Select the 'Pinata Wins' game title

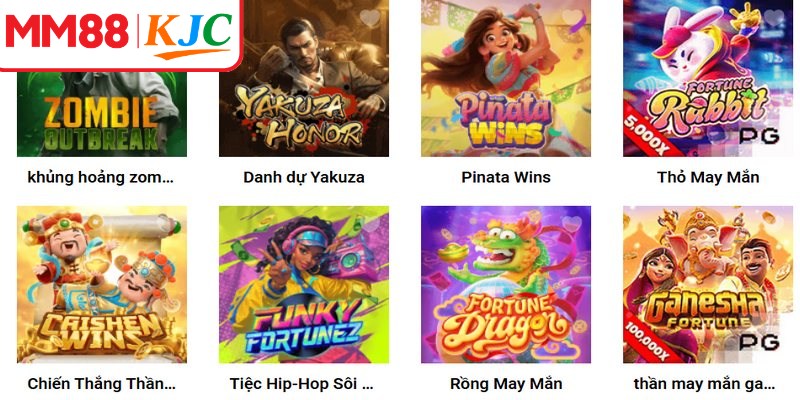point(506,178)
